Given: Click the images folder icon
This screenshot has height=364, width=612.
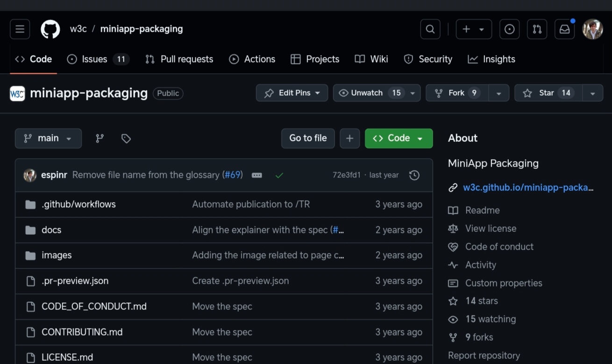Looking at the screenshot, I should (30, 255).
